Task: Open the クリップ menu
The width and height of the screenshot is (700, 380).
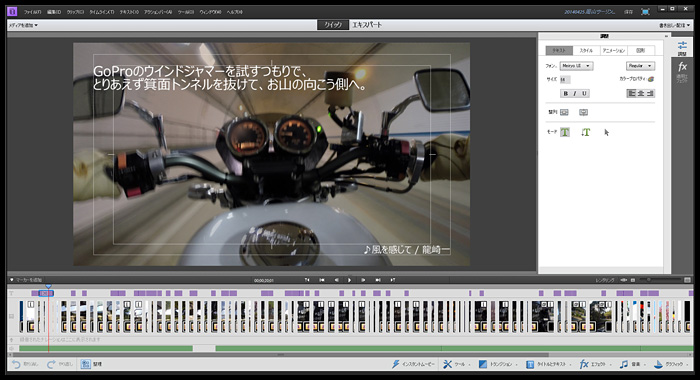Action: click(75, 12)
